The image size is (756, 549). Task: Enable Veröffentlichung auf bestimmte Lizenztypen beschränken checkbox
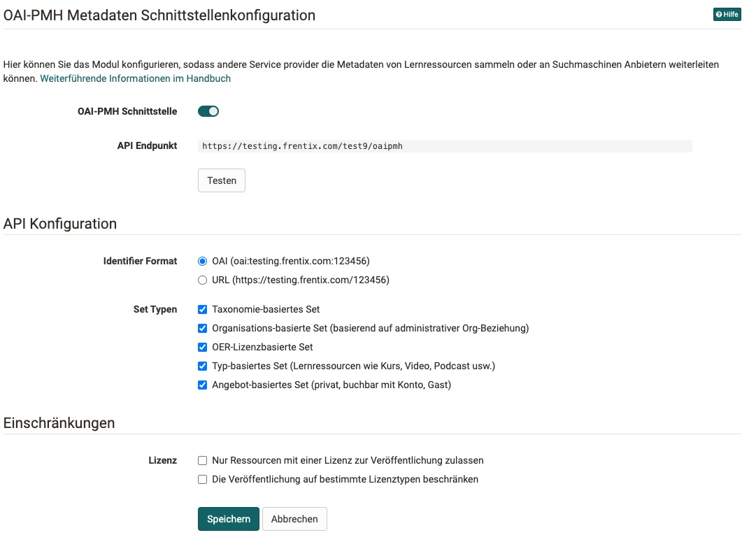click(x=203, y=480)
